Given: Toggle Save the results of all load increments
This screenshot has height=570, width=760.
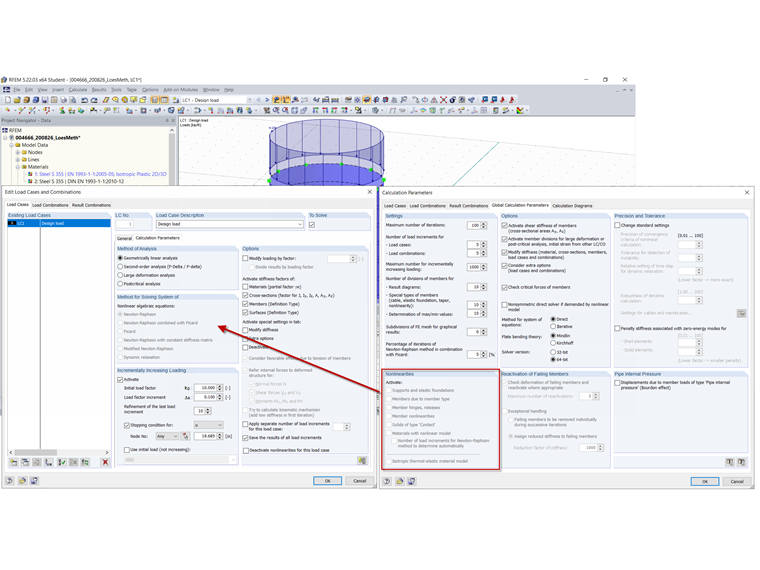Looking at the screenshot, I should [x=245, y=438].
